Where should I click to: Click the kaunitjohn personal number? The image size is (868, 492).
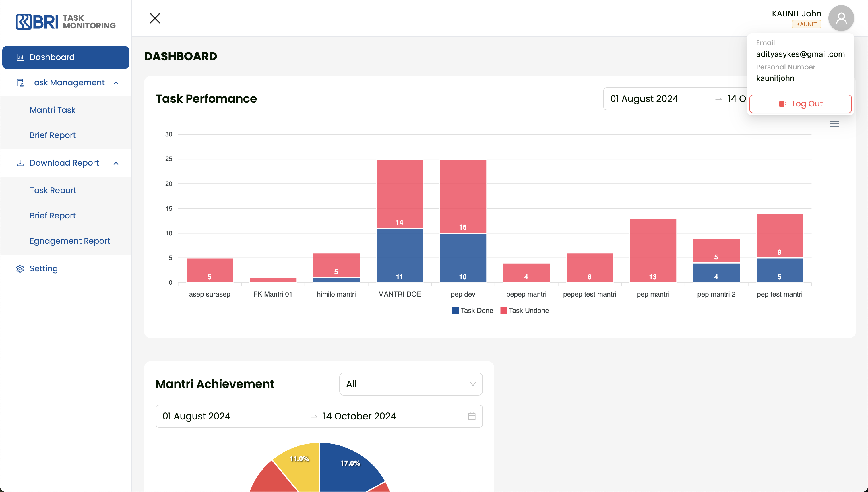(x=775, y=78)
